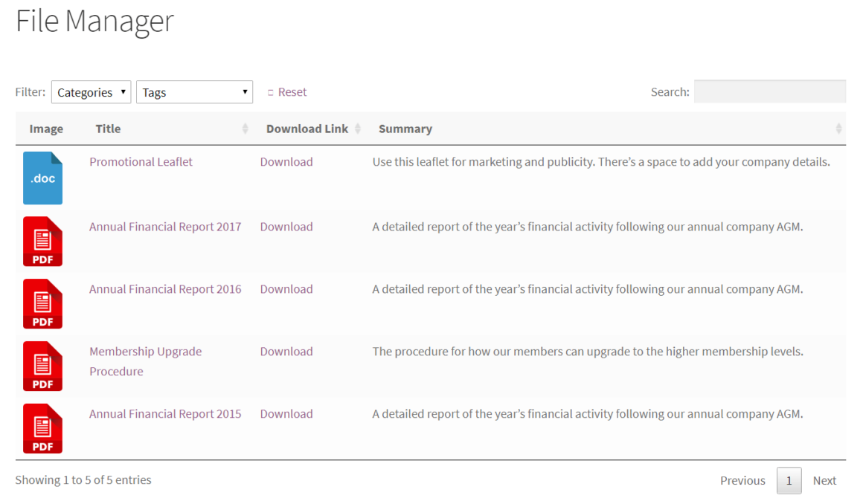Screen dimensions: 863x504
Task: Select page 1 in the pagination
Action: click(789, 480)
